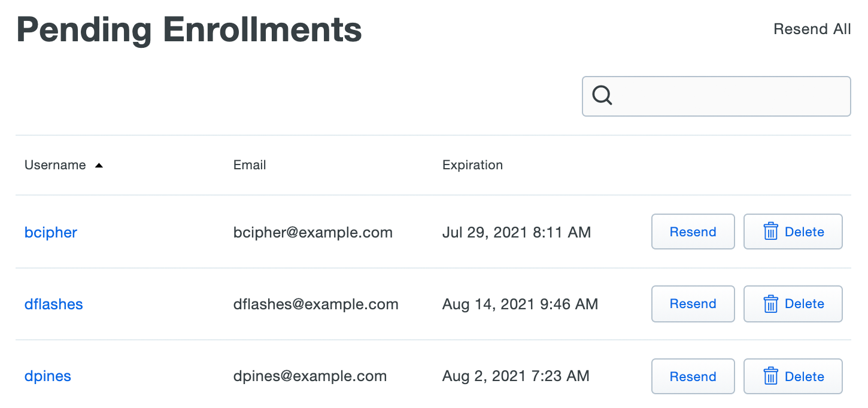868x408 pixels.
Task: Resend the enrollment invitation for dflashes
Action: [693, 304]
